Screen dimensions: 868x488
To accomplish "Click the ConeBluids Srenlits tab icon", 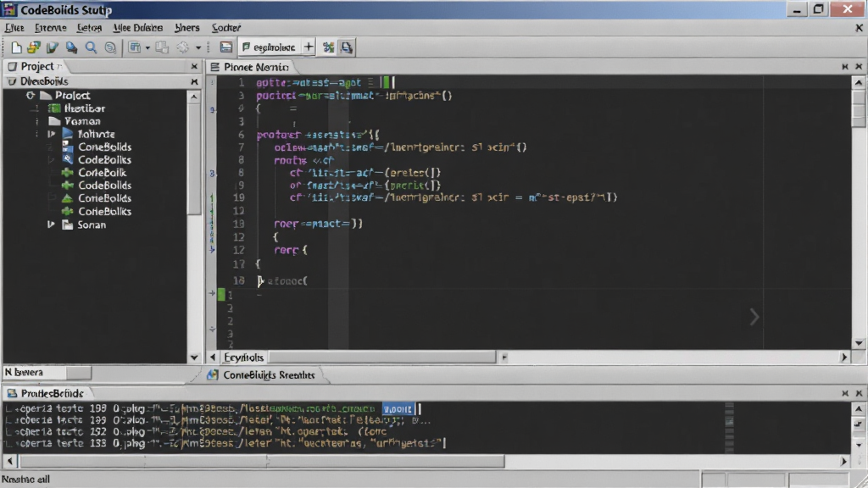I will pos(212,375).
